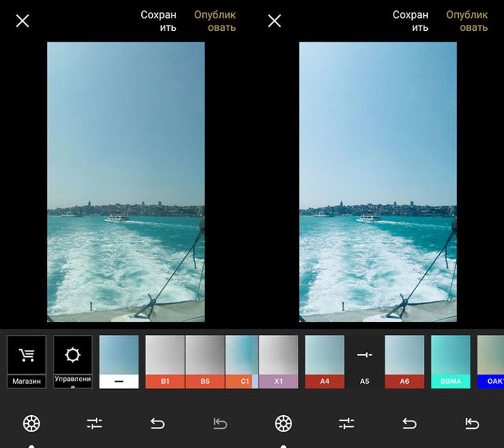
Task: Tap the filter wheel icon below Магазин
Action: tap(31, 423)
